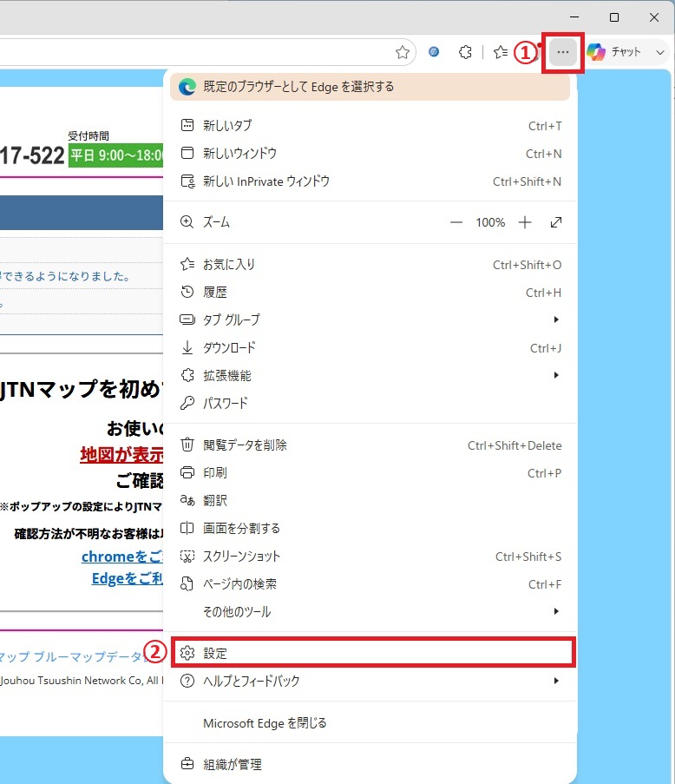
Task: Open パスワード passwords menu item
Action: coord(370,403)
